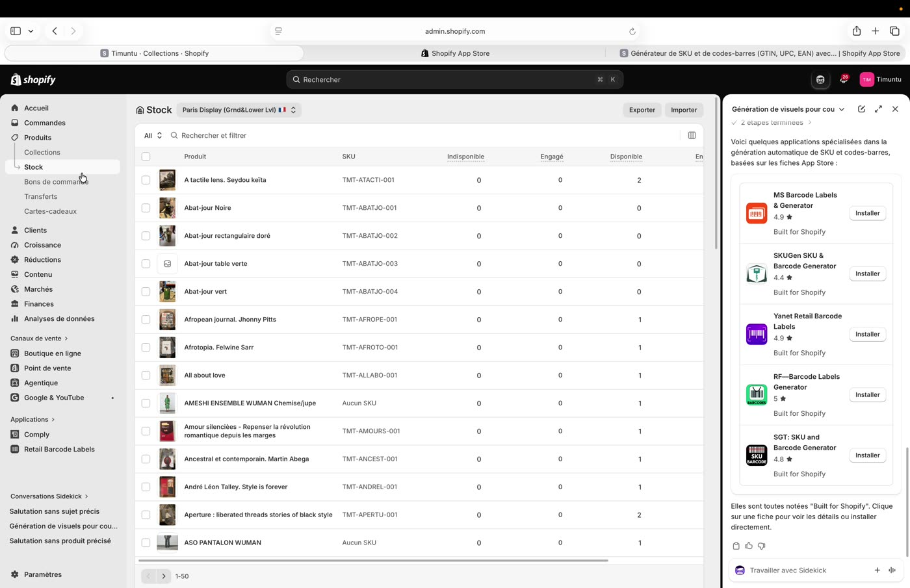Click the Safari share icon

pos(857,31)
